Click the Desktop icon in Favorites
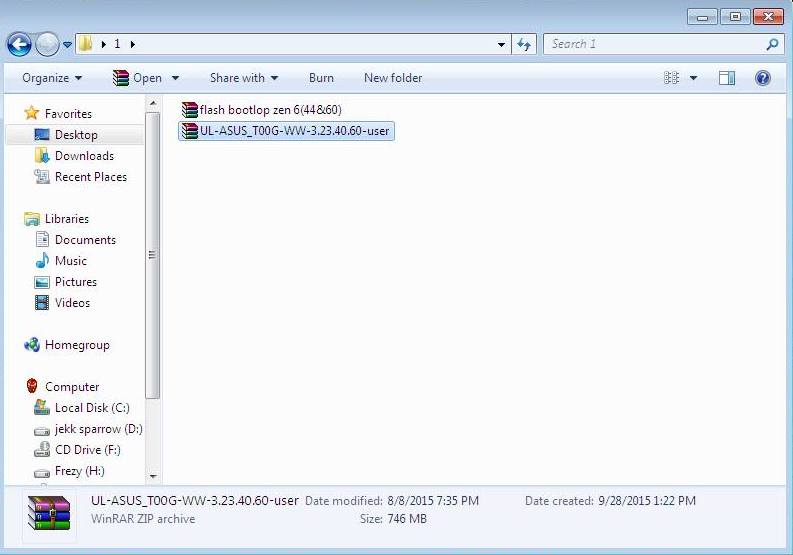 (x=42, y=135)
